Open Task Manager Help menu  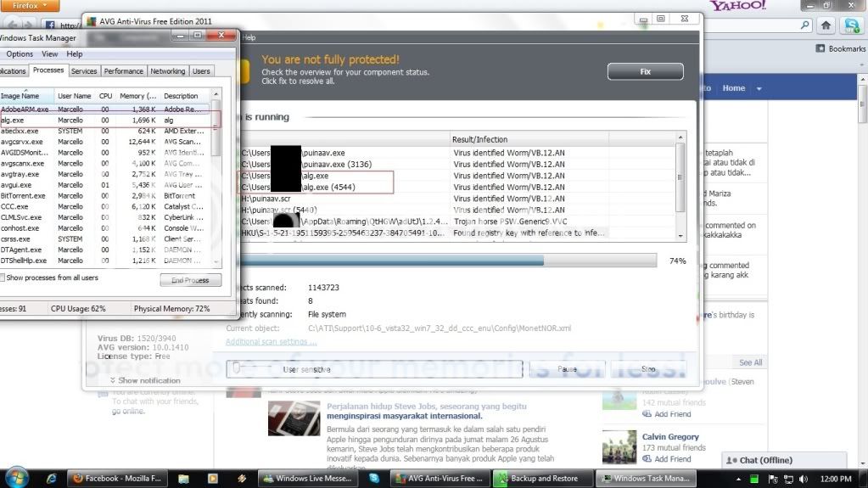[74, 53]
